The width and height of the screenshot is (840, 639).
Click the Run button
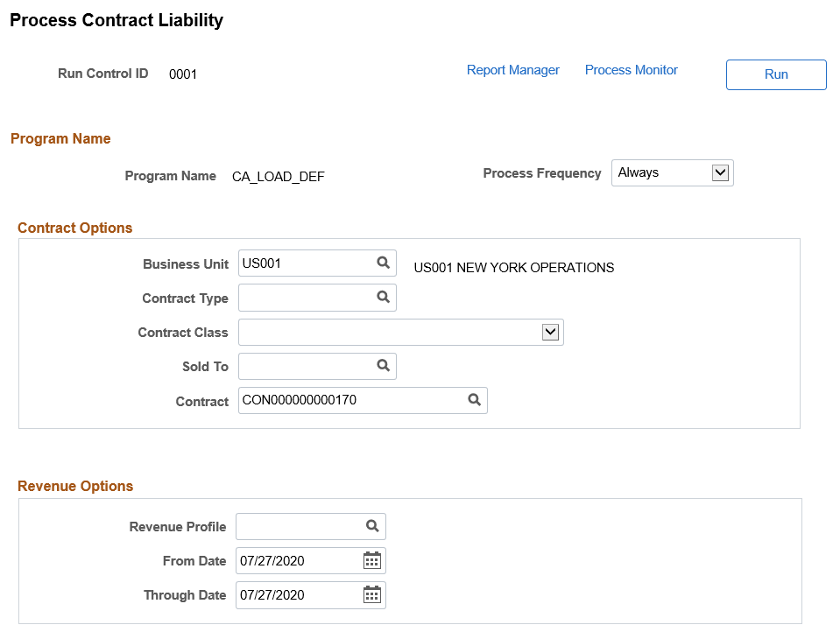775,74
